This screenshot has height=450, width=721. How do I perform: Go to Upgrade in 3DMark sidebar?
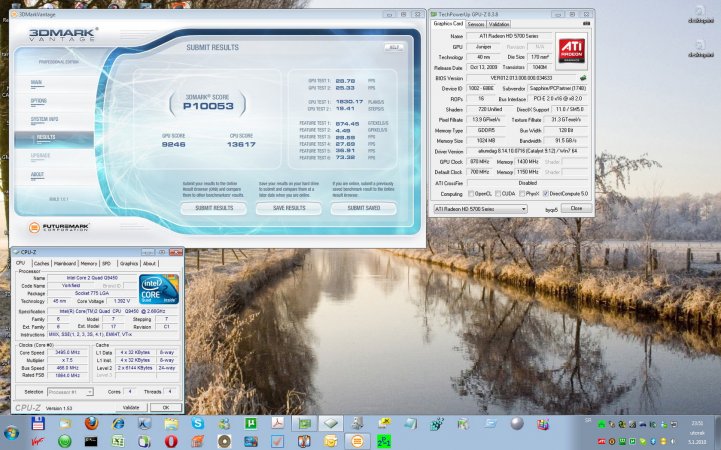pos(40,156)
